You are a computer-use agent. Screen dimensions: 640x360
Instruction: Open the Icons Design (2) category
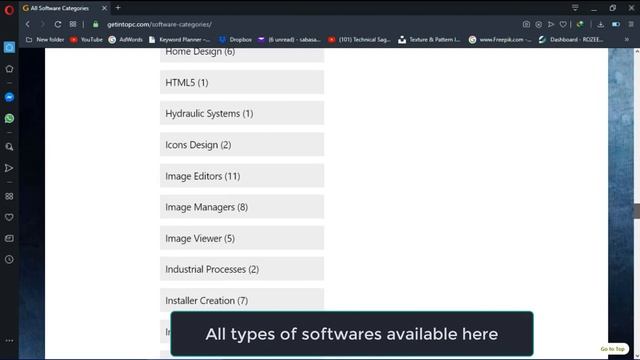[x=242, y=144]
